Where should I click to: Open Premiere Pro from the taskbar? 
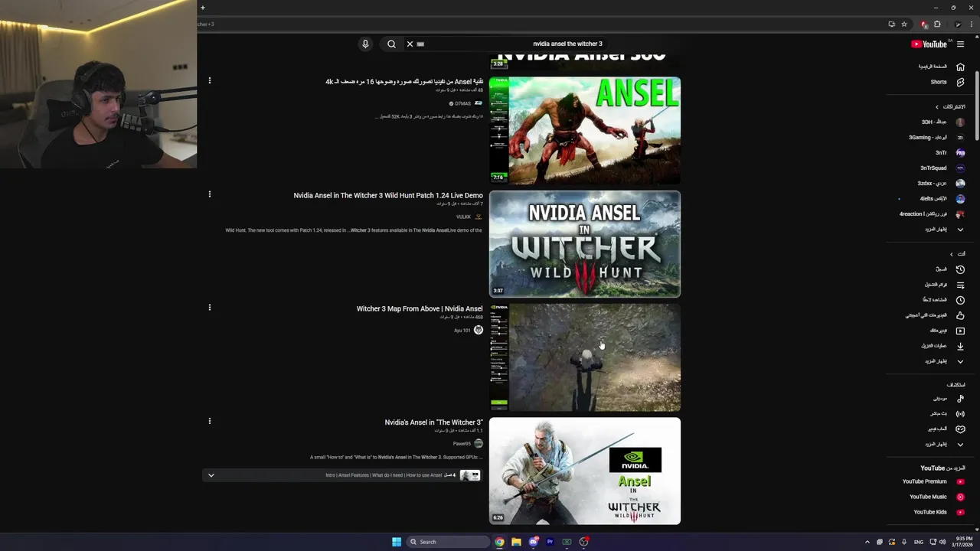(550, 542)
